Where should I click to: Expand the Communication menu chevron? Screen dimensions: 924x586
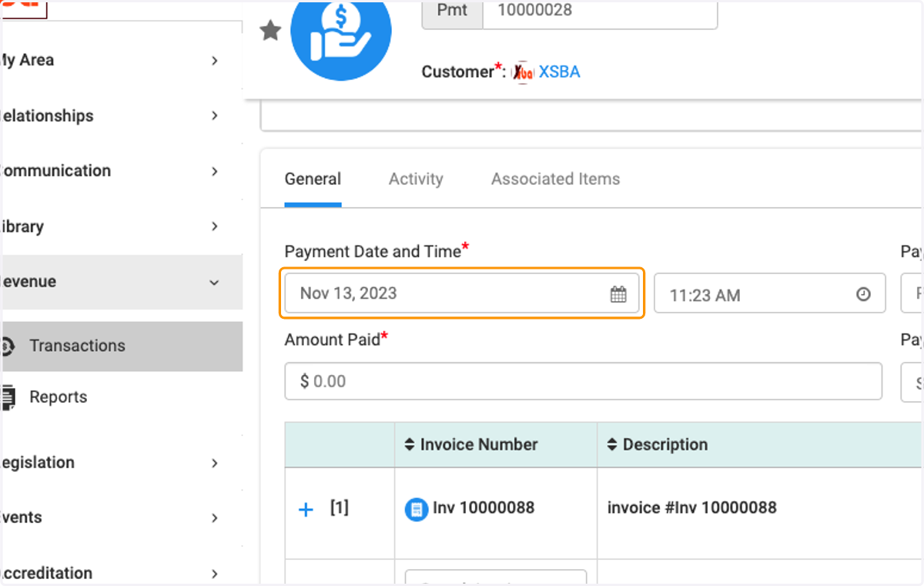click(215, 171)
